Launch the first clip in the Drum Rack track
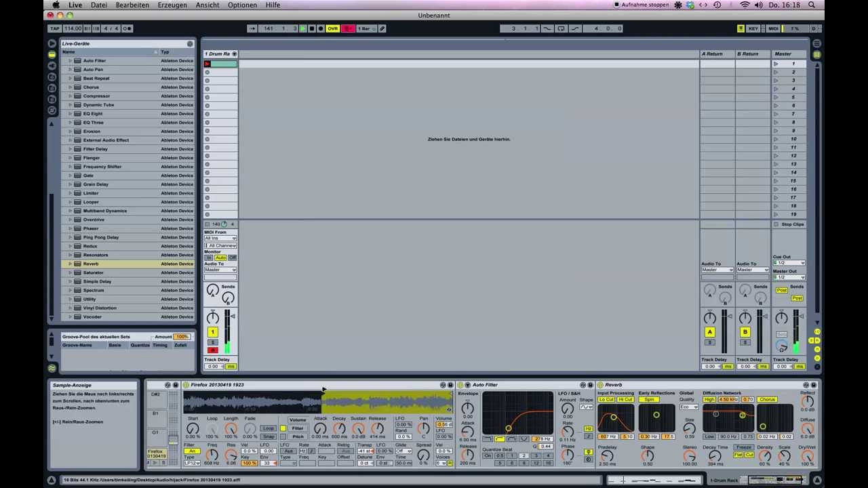Screen dimensions: 868x488 pos(208,64)
